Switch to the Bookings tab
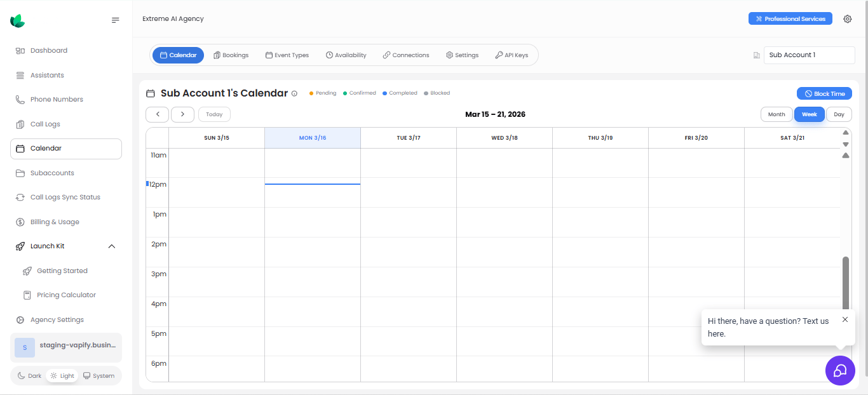868x395 pixels. (x=231, y=55)
